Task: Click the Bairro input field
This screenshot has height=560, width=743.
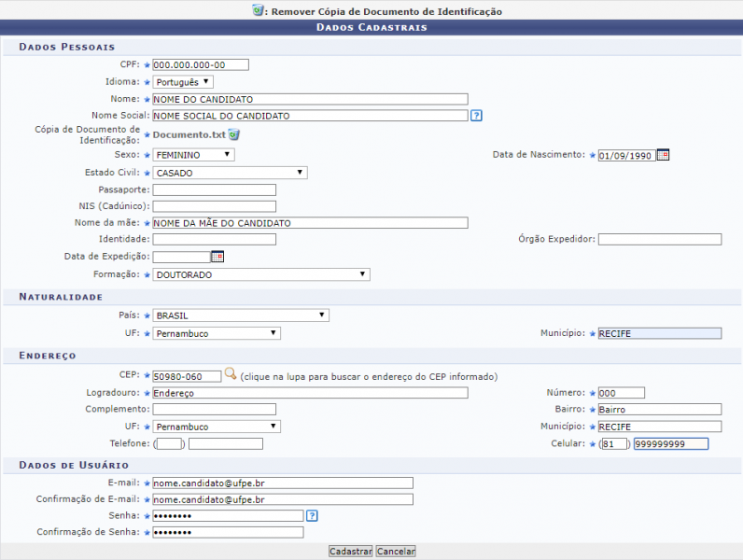Action: pos(659,410)
